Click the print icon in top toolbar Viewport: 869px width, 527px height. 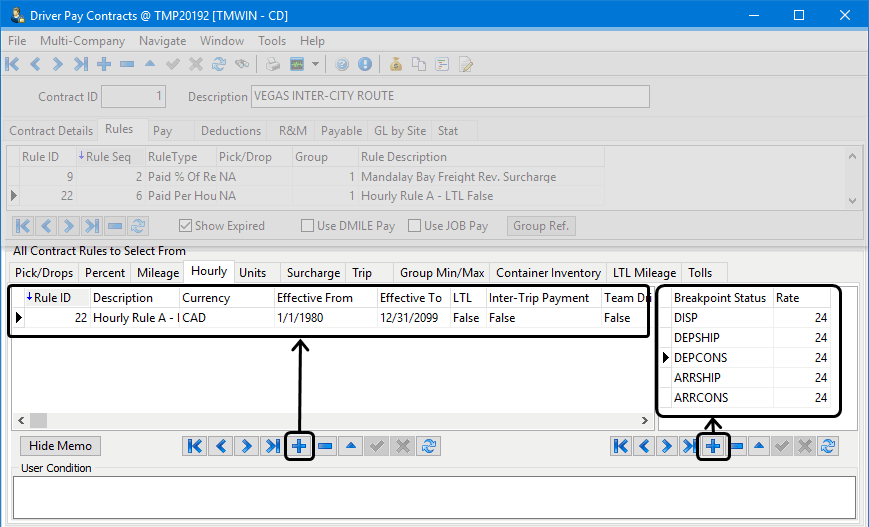pyautogui.click(x=273, y=64)
